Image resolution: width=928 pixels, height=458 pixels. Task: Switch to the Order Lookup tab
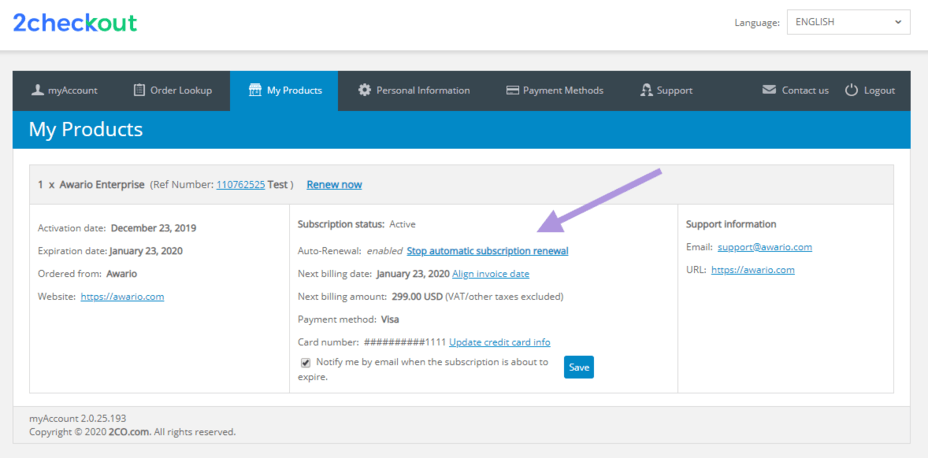point(172,90)
